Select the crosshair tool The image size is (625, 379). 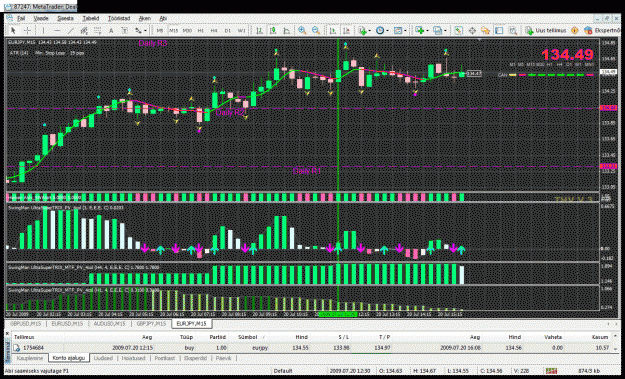click(x=27, y=30)
